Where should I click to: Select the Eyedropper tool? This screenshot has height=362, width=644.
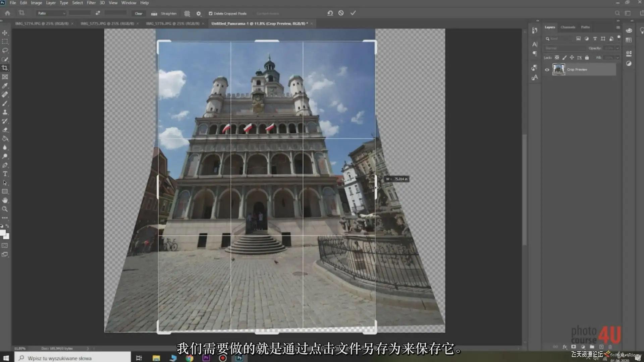pos(5,86)
